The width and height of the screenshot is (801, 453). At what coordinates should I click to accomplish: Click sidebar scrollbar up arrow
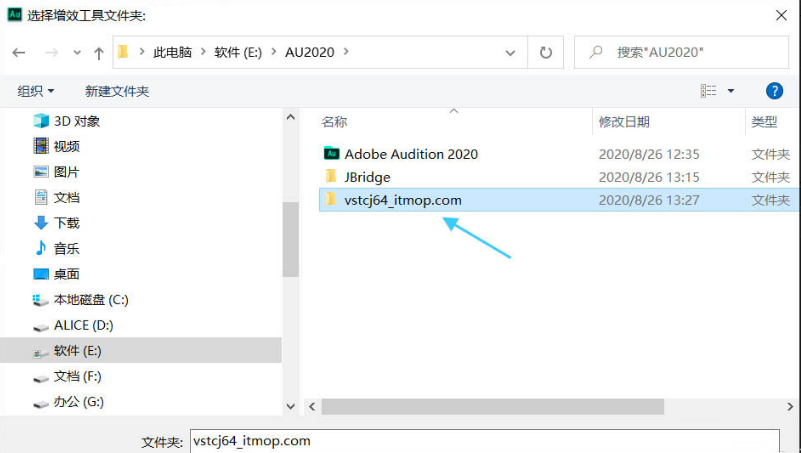coord(291,117)
